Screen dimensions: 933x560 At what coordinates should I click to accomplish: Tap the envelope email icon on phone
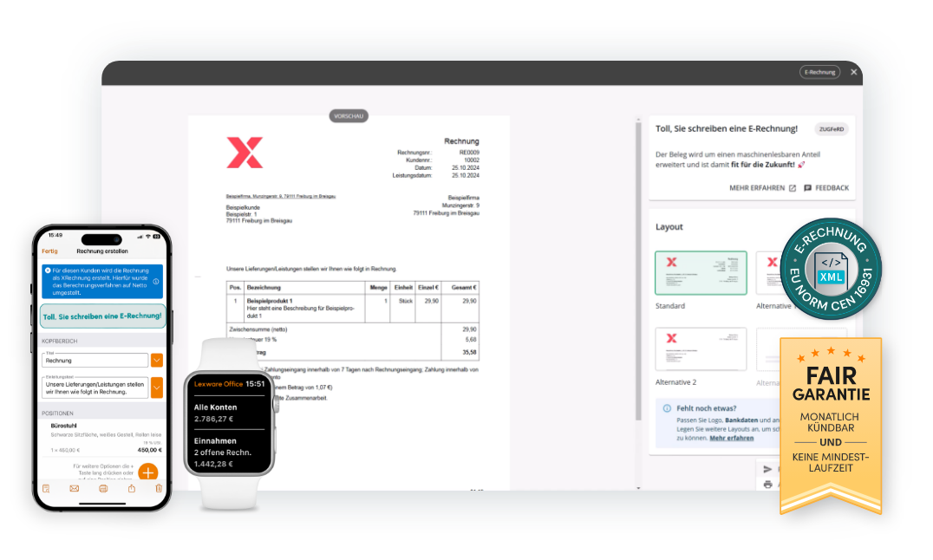[74, 489]
